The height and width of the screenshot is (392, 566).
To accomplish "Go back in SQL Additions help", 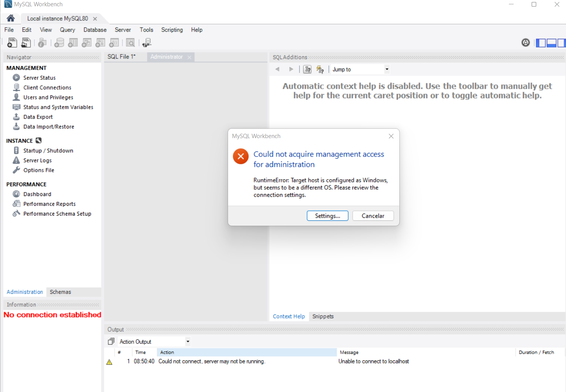I will click(277, 69).
